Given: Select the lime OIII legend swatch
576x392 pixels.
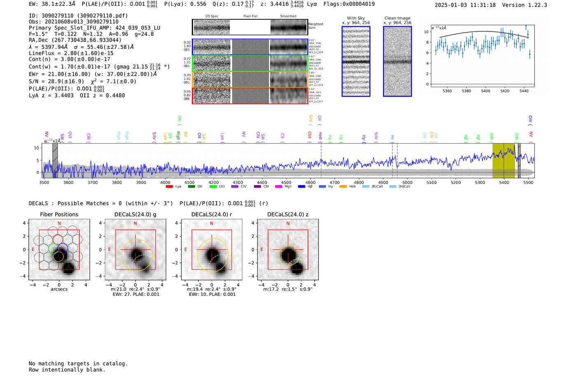Looking at the screenshot, I should 213,187.
